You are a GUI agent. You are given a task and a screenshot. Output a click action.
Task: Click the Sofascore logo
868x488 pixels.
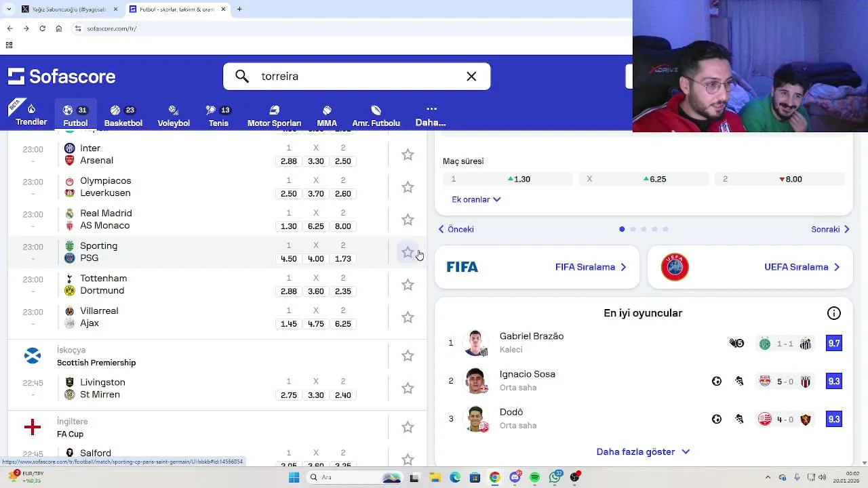tap(62, 77)
